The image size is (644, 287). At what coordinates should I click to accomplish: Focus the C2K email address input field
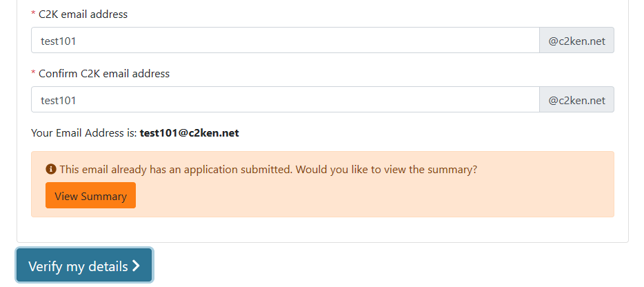285,40
